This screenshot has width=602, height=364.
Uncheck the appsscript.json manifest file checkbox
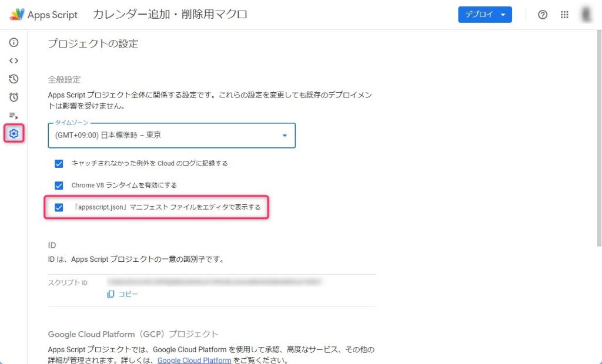click(x=59, y=207)
